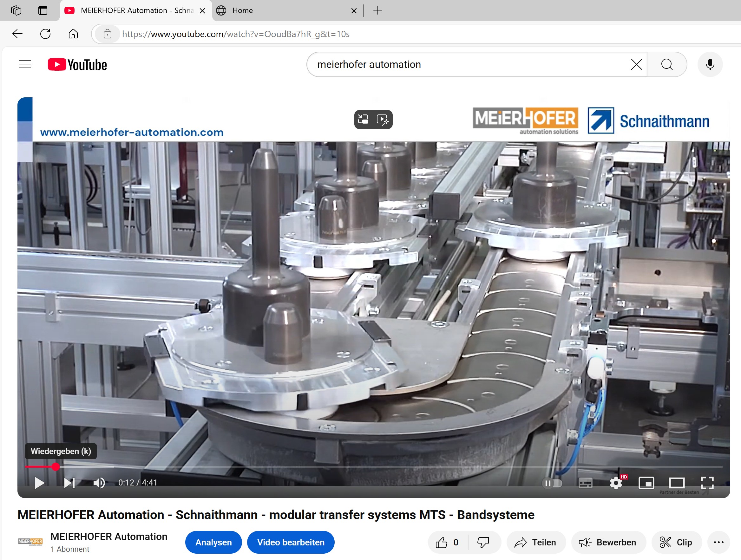Open the YouTube guide hamburger menu
Screen dimensions: 741x560
click(25, 64)
